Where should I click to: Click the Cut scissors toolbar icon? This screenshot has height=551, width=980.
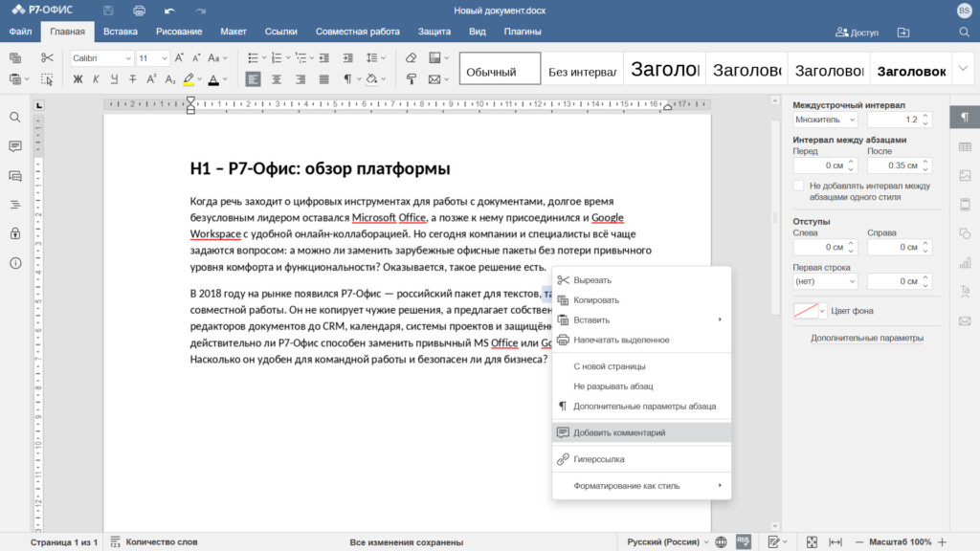coord(47,58)
